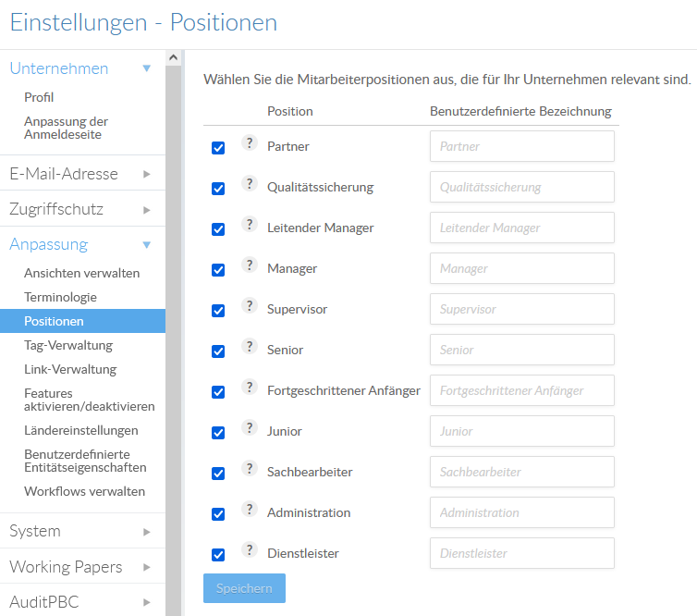Open Anpassung der Anmeldeseite

click(x=66, y=128)
